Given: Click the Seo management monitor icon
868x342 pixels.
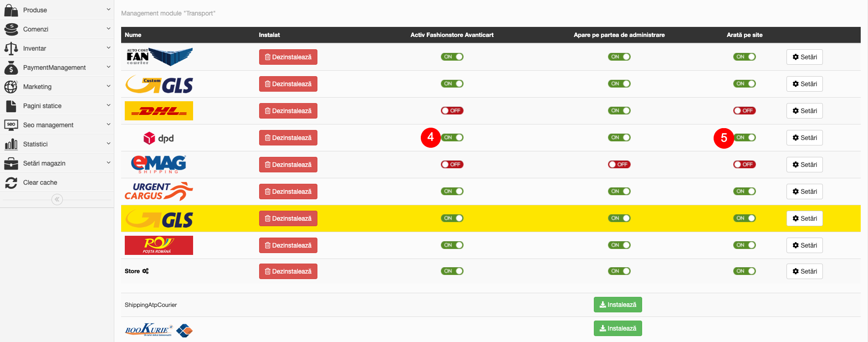Looking at the screenshot, I should (11, 125).
